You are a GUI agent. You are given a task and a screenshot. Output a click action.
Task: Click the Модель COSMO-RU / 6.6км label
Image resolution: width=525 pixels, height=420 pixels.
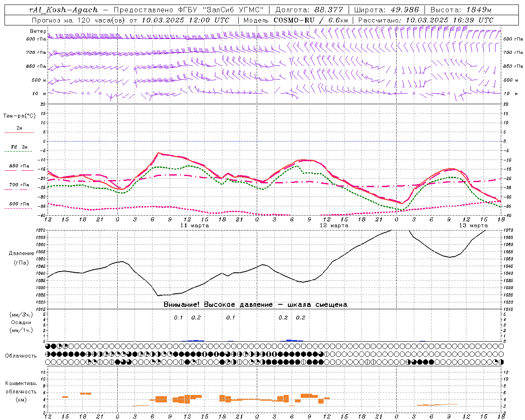pos(296,20)
